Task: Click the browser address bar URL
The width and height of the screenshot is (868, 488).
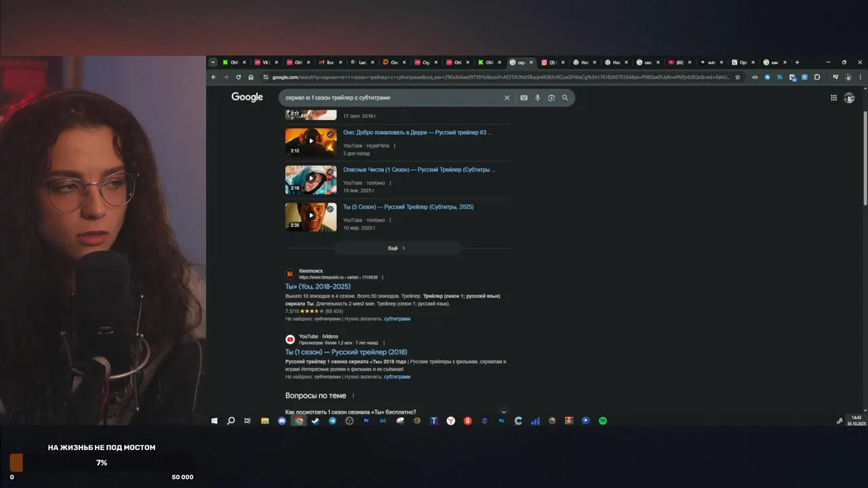Action: point(500,77)
